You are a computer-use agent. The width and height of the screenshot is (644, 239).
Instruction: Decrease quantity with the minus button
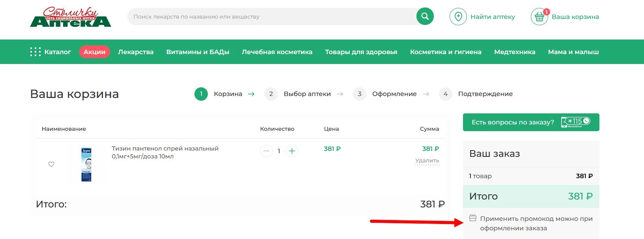[266, 151]
